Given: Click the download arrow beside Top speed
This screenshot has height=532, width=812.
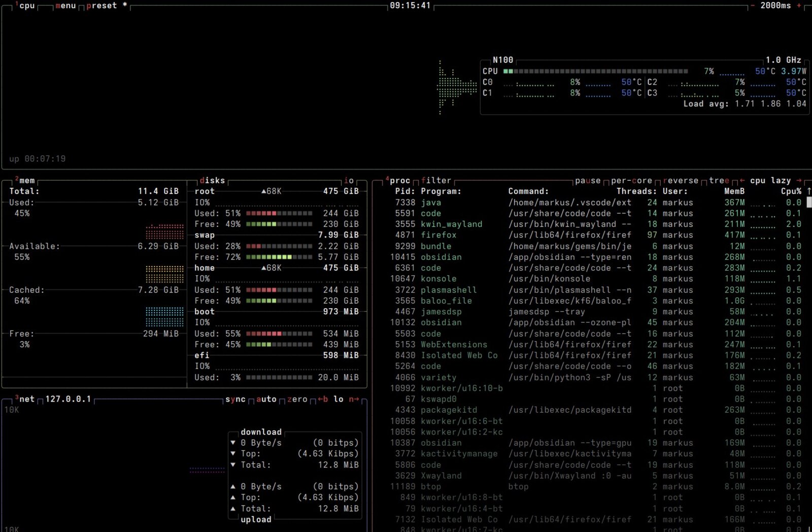Looking at the screenshot, I should (233, 453).
